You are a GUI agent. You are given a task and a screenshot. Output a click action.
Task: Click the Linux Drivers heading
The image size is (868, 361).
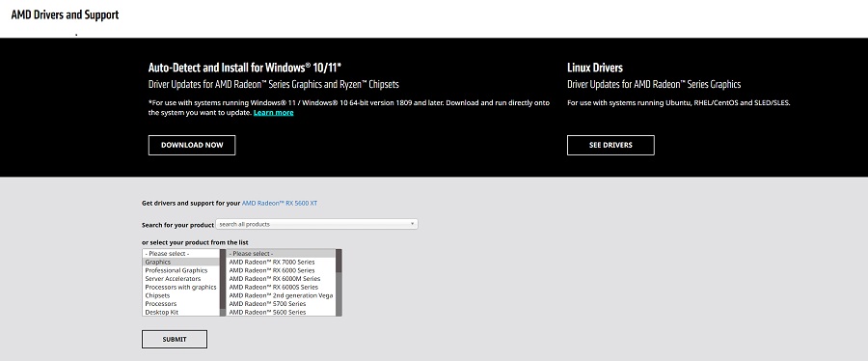coord(595,68)
